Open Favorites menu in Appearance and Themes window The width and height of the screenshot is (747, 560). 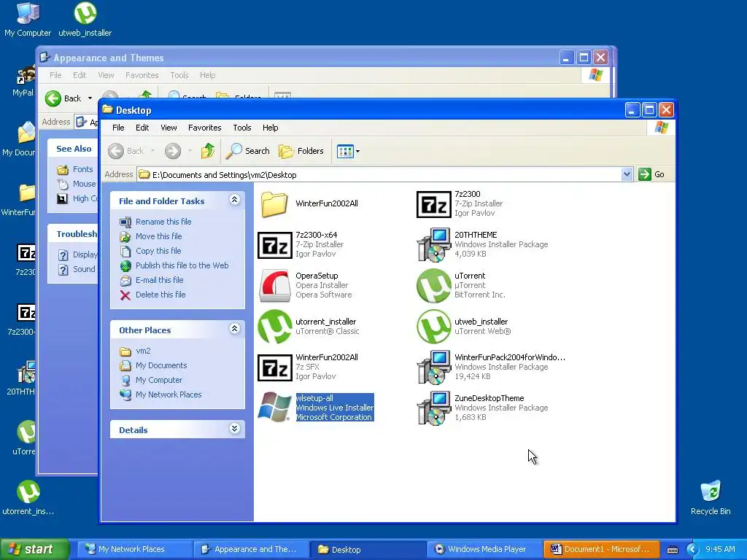[x=142, y=75]
